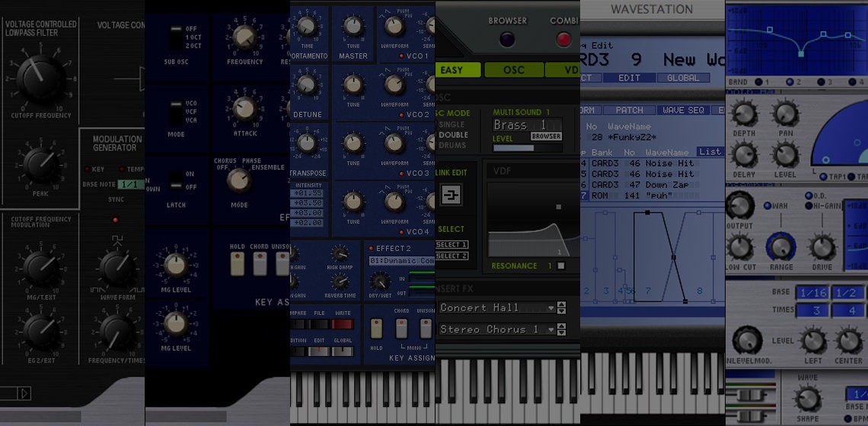The image size is (868, 426).
Task: Click the DRIVE knob
Action: coord(822,247)
